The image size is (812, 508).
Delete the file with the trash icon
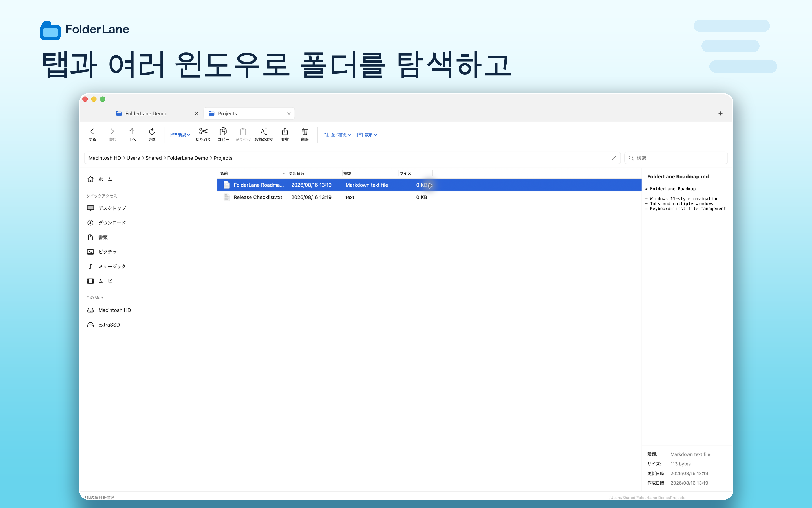tap(305, 131)
